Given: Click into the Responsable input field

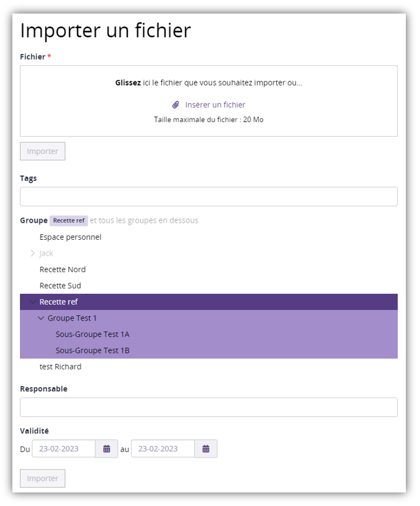Looking at the screenshot, I should [x=209, y=407].
